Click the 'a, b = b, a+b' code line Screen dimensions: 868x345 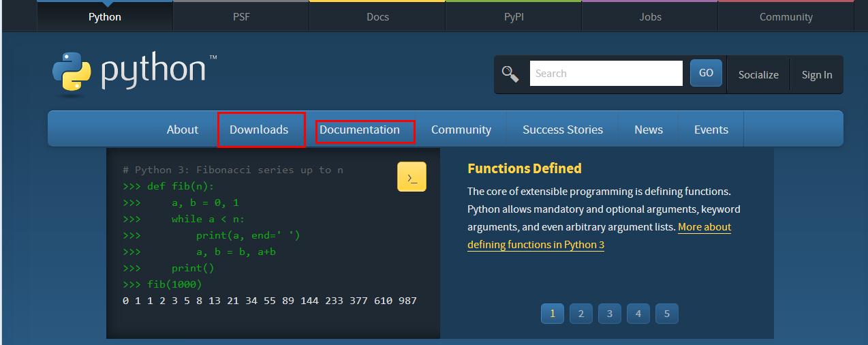coord(199,252)
